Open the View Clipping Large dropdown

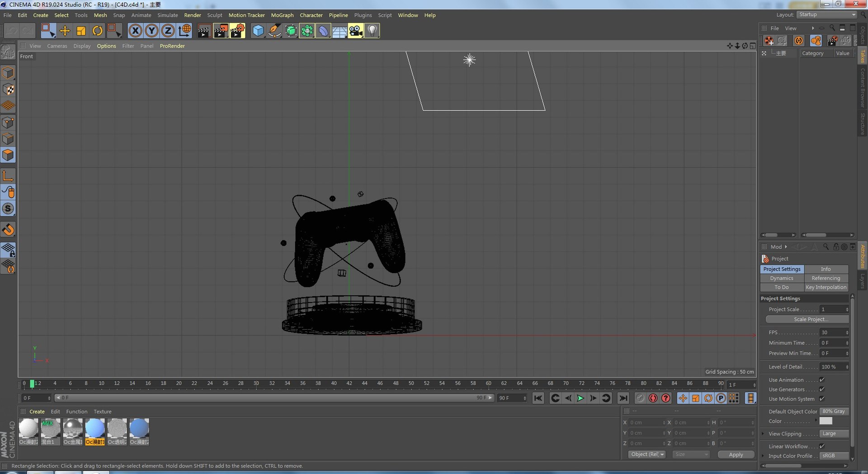[835, 434]
